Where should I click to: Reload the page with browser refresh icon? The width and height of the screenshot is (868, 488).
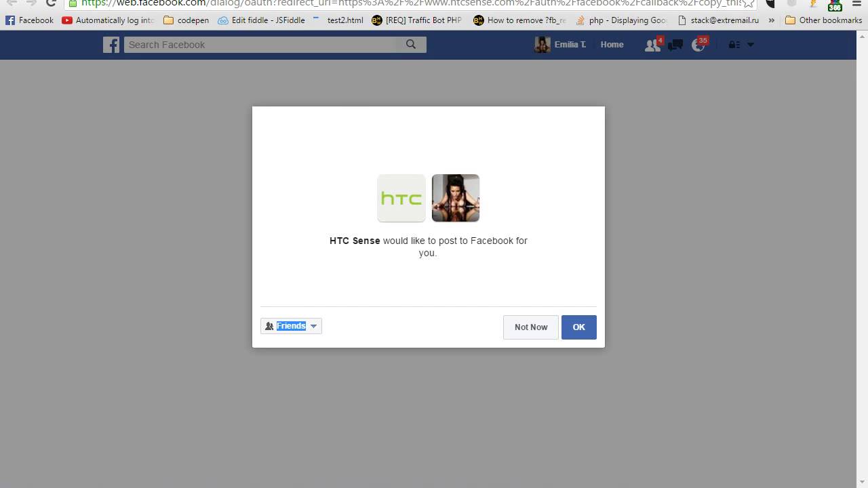tap(51, 3)
